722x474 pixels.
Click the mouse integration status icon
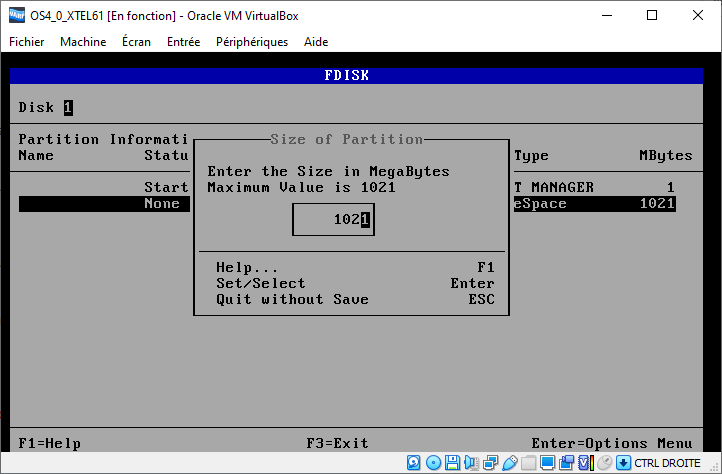(x=604, y=463)
